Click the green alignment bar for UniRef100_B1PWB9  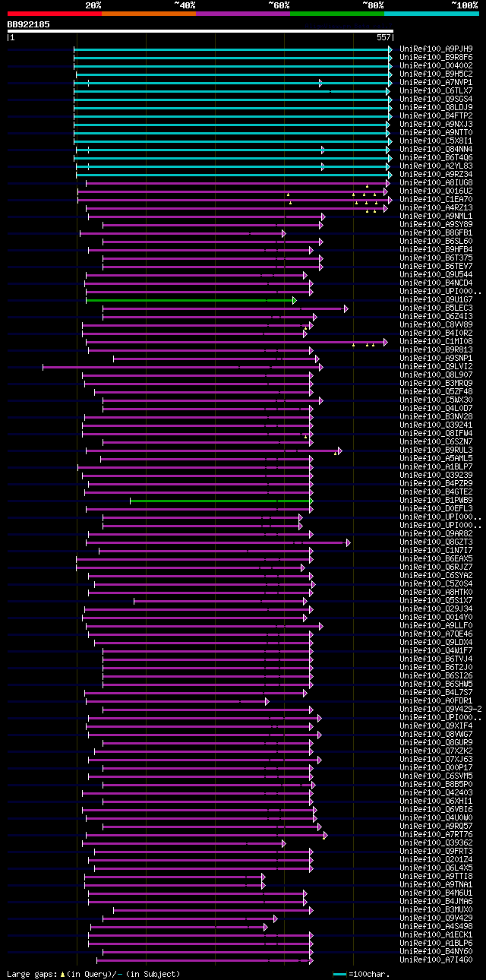pos(221,501)
